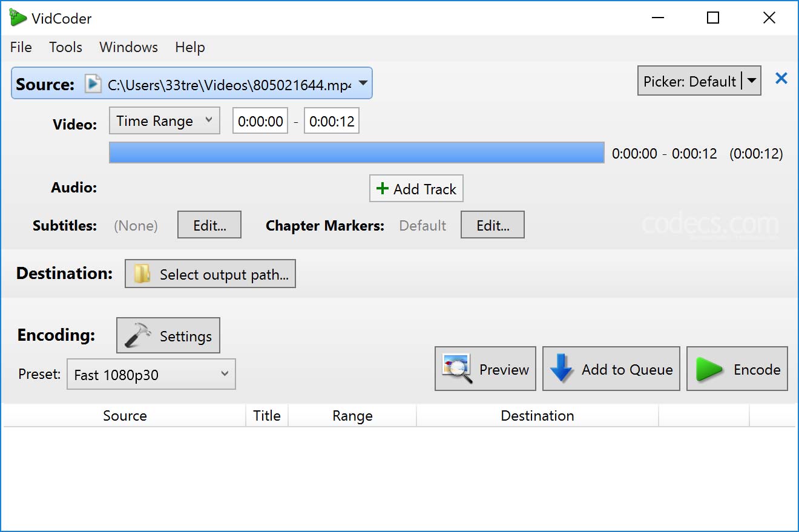Screen dimensions: 799x532
Task: Click the folder icon for the output path
Action: click(x=142, y=274)
